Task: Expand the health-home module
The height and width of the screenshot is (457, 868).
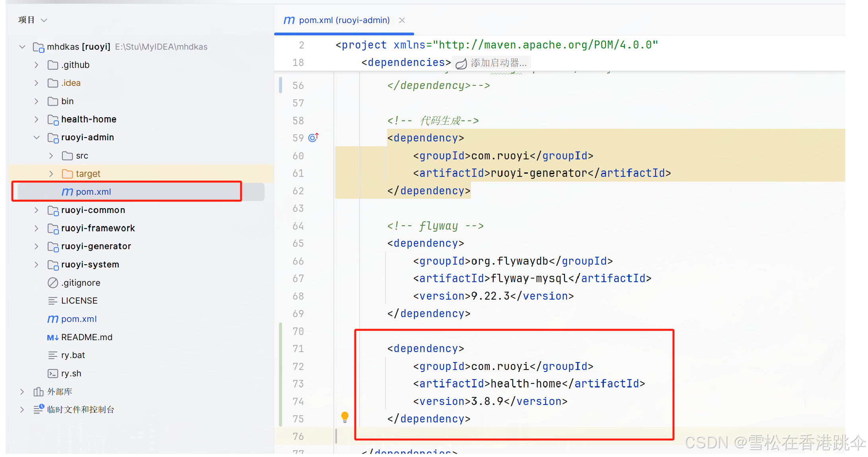Action: pos(37,119)
